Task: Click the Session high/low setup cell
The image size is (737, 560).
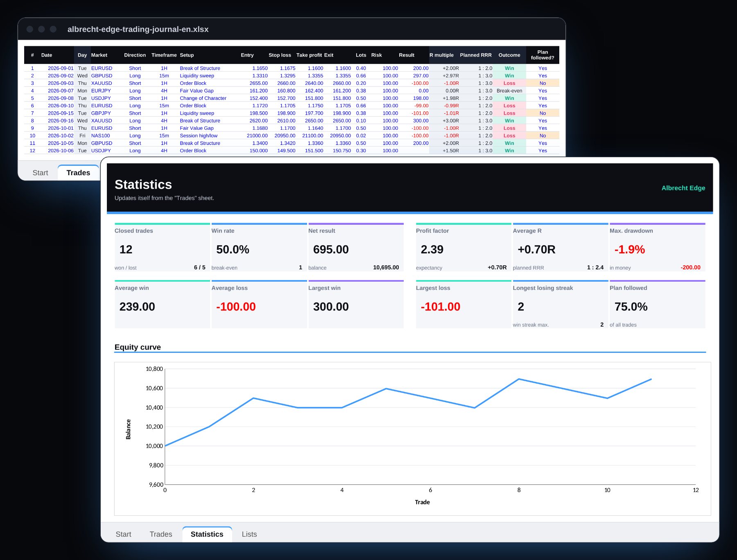Action: [199, 135]
